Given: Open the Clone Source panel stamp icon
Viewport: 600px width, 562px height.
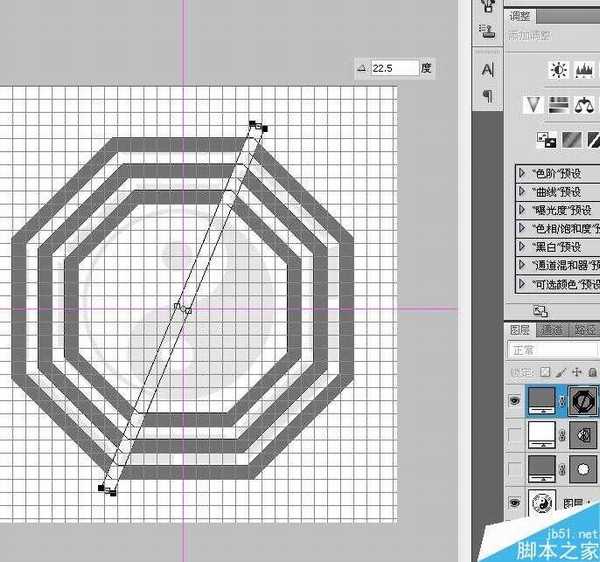Looking at the screenshot, I should [x=487, y=31].
